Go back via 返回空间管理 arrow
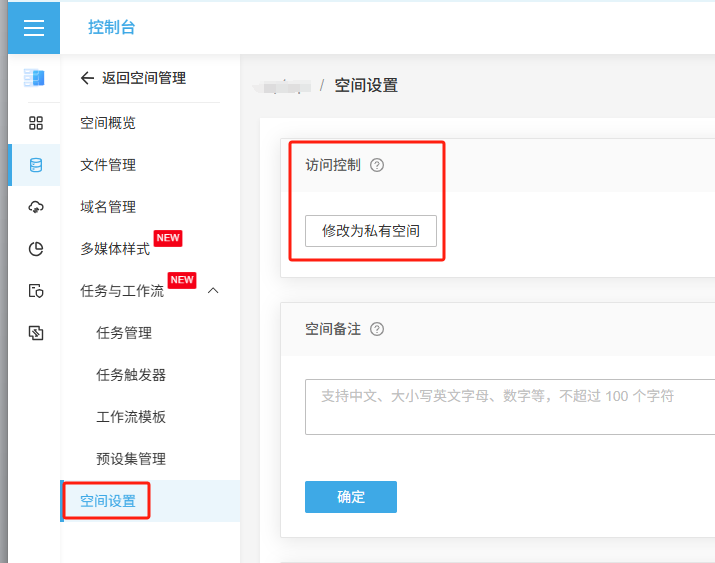The image size is (715, 563). (87, 78)
